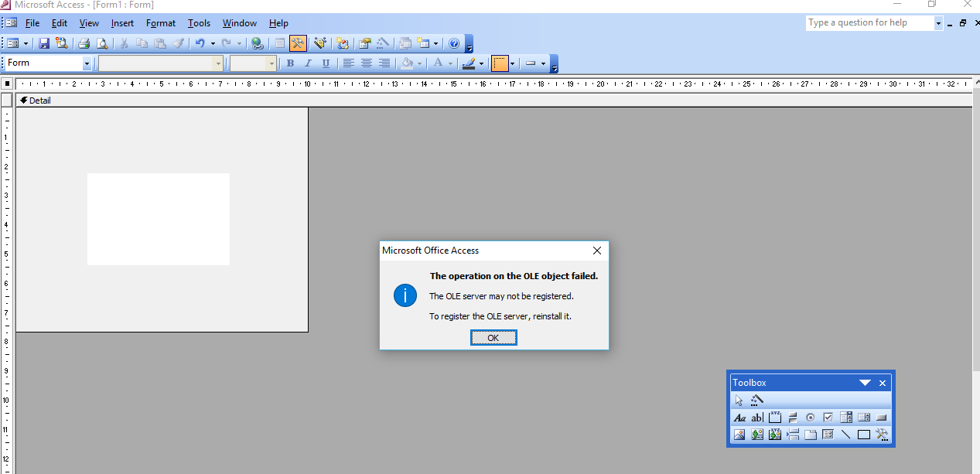Select the Text Box tool in Toolbox
This screenshot has width=980, height=474.
pos(757,418)
